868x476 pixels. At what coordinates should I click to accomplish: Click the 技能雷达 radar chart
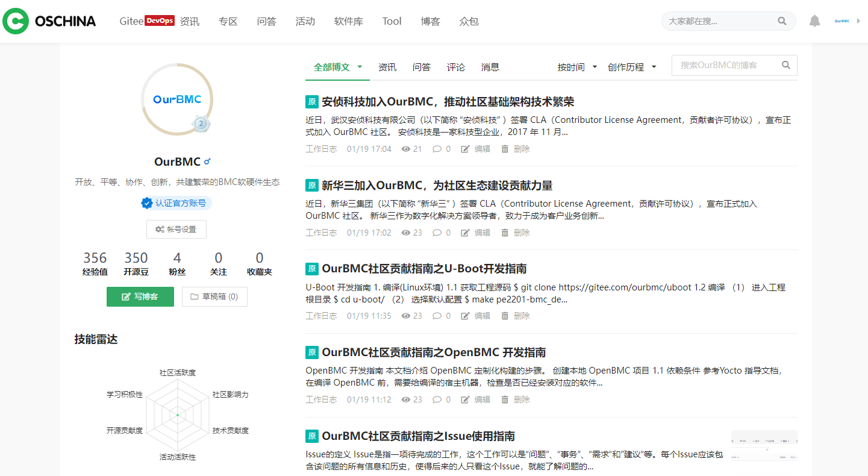(x=178, y=415)
